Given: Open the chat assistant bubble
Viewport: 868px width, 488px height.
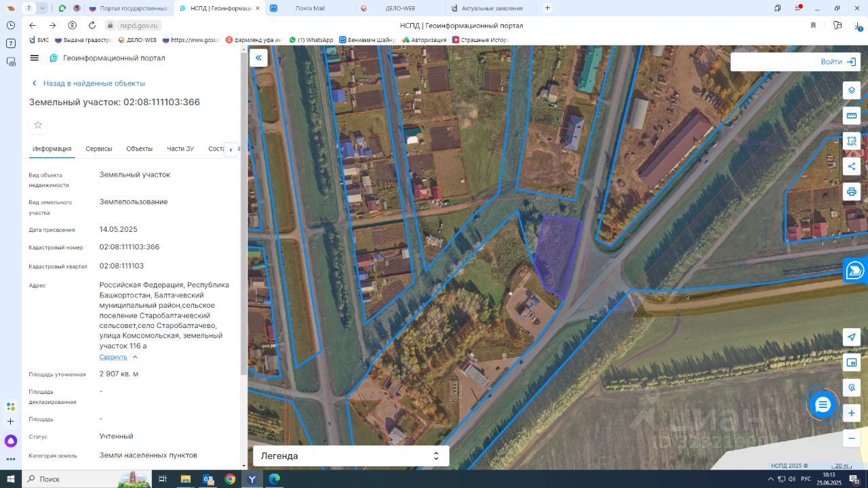Looking at the screenshot, I should (x=823, y=405).
